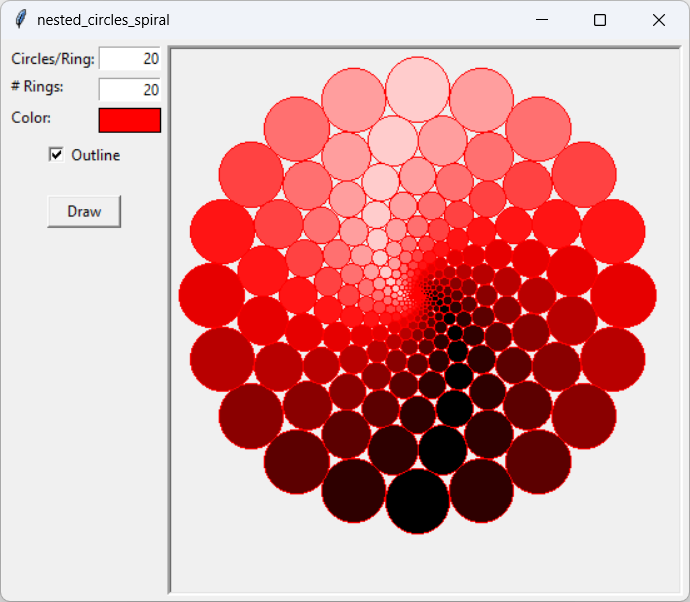This screenshot has height=602, width=690.
Task: Click the large black circle at the bottom of the spiral
Action: [x=417, y=501]
